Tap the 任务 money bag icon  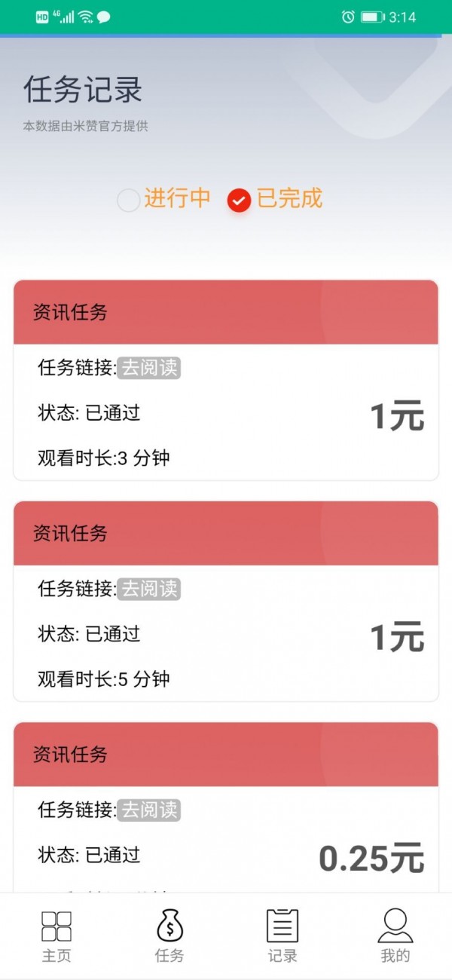169,926
